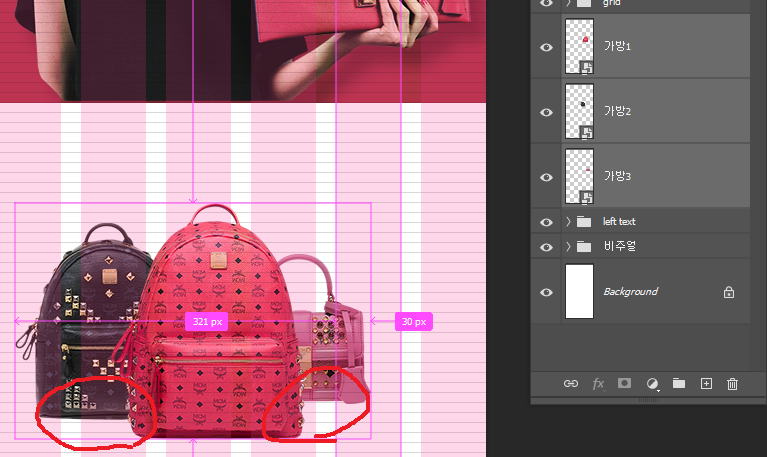
Task: Open the layer style fx menu
Action: pyautogui.click(x=598, y=384)
